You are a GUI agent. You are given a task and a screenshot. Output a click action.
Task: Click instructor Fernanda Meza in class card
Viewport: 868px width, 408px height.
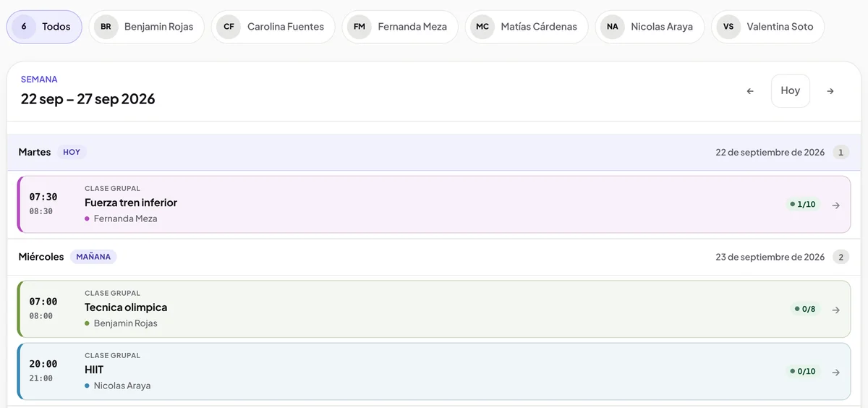pos(125,218)
